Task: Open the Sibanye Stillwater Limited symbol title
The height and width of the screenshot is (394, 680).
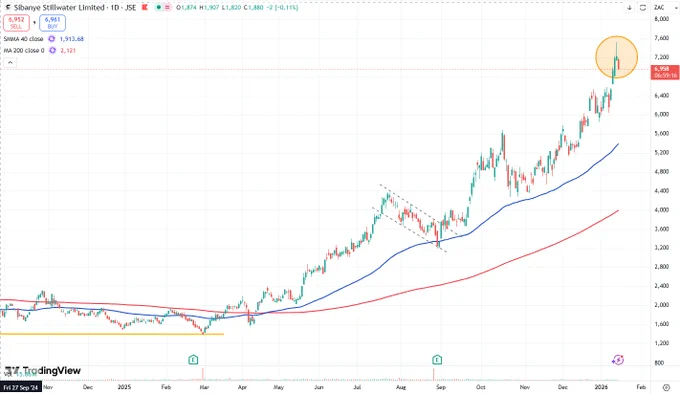Action: point(59,7)
